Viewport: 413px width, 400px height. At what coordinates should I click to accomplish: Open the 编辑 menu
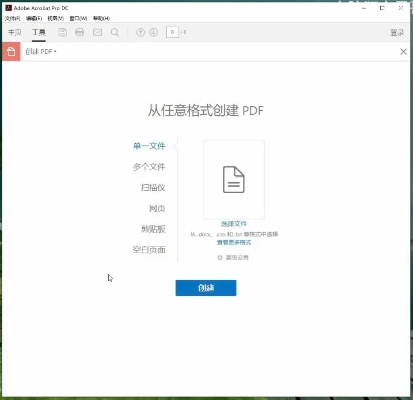coord(34,18)
